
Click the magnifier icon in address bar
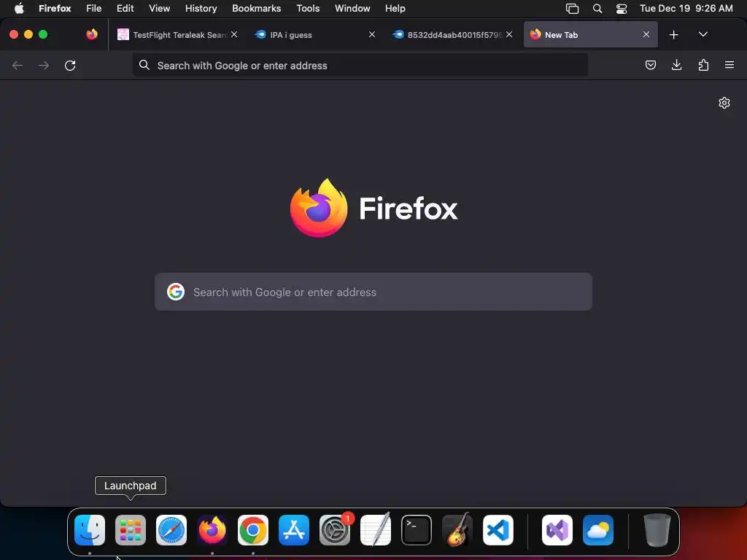tap(144, 65)
